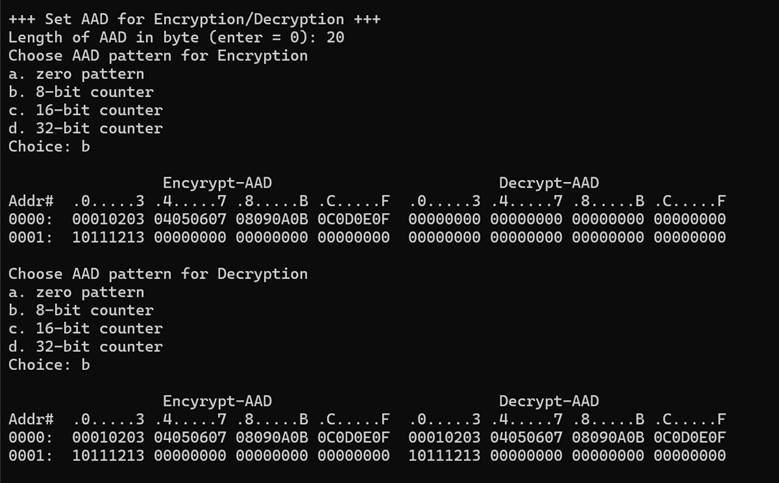Pick "a. zero pattern" in the Decryption list

click(76, 292)
